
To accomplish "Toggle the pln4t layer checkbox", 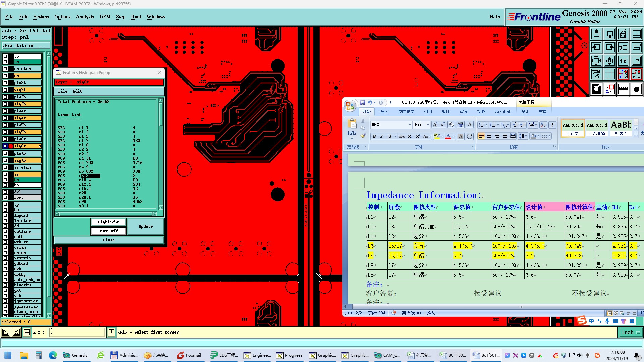I will click(5, 111).
